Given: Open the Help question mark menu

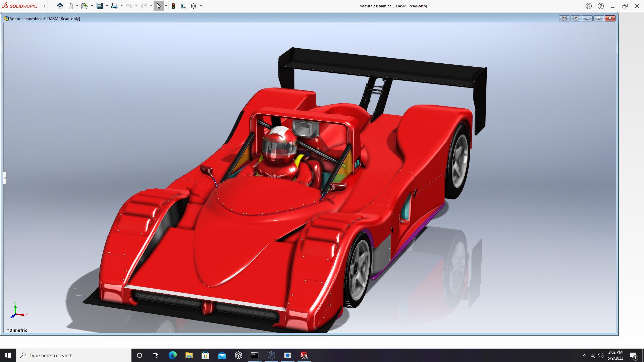Looking at the screenshot, I should click(x=601, y=6).
